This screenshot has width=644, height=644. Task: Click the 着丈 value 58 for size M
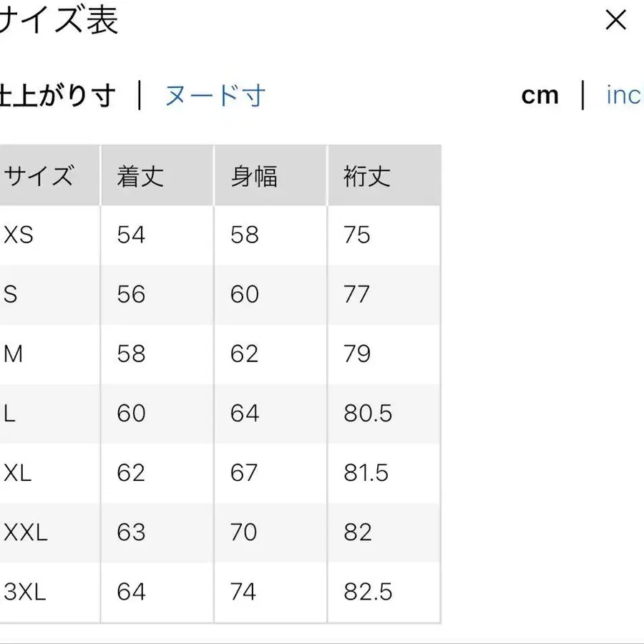pyautogui.click(x=130, y=353)
